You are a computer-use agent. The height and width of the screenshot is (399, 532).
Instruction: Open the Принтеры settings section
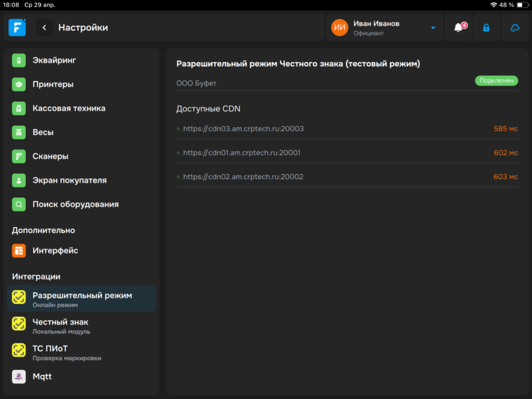(x=81, y=84)
